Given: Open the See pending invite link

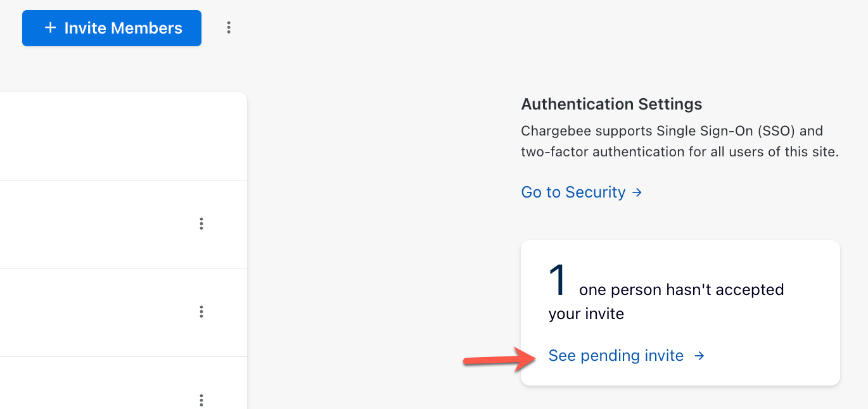Looking at the screenshot, I should [616, 355].
